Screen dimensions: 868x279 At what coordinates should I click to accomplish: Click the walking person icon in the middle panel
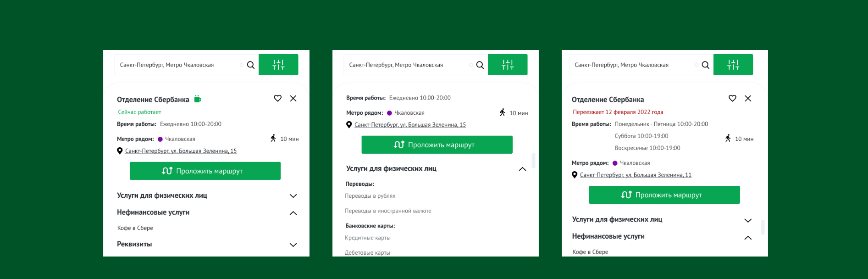(x=503, y=112)
